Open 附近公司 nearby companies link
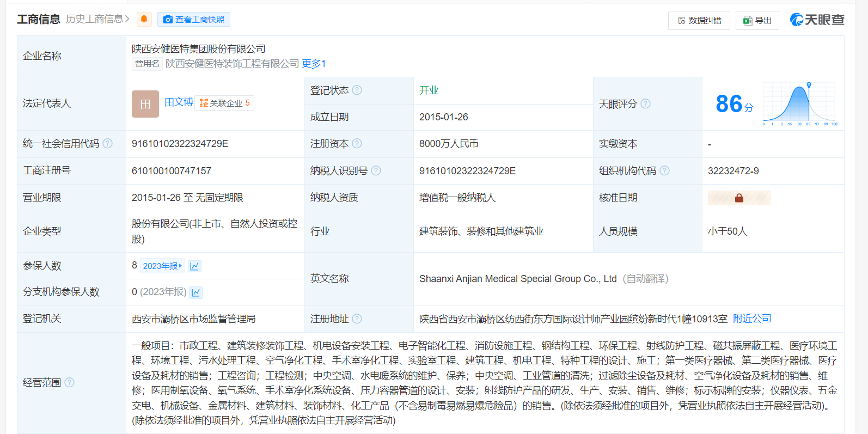 [752, 319]
